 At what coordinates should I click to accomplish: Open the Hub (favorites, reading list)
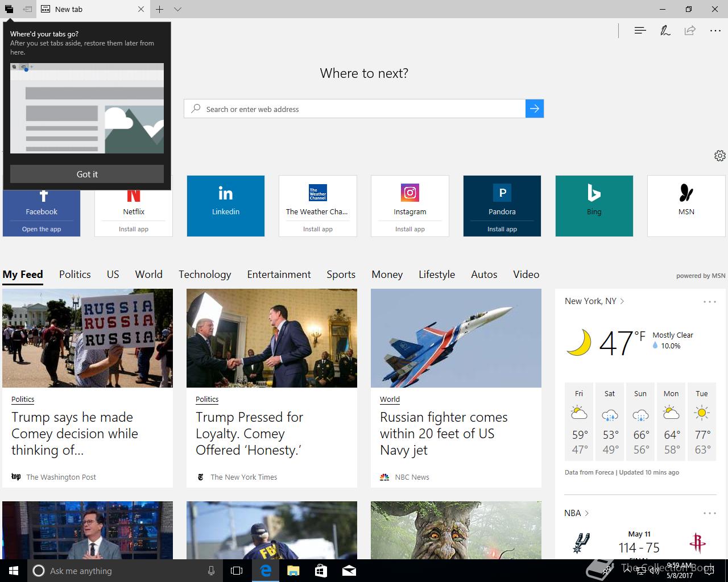click(640, 31)
